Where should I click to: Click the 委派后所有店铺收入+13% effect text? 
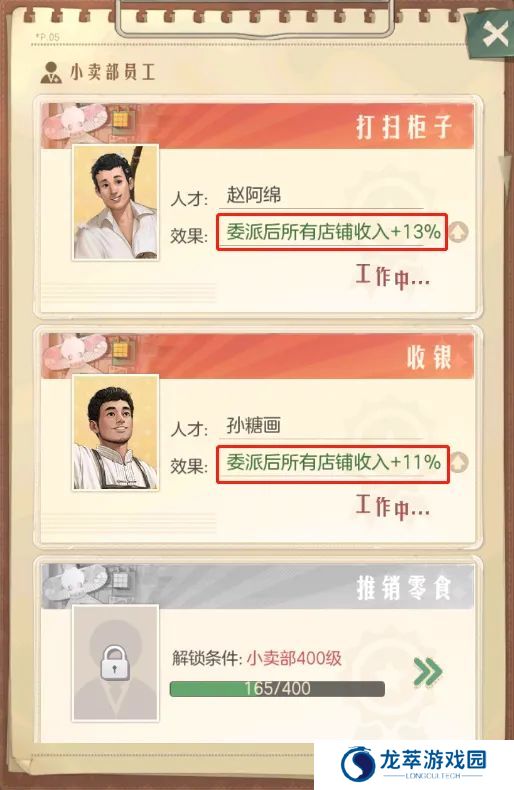pyautogui.click(x=333, y=232)
